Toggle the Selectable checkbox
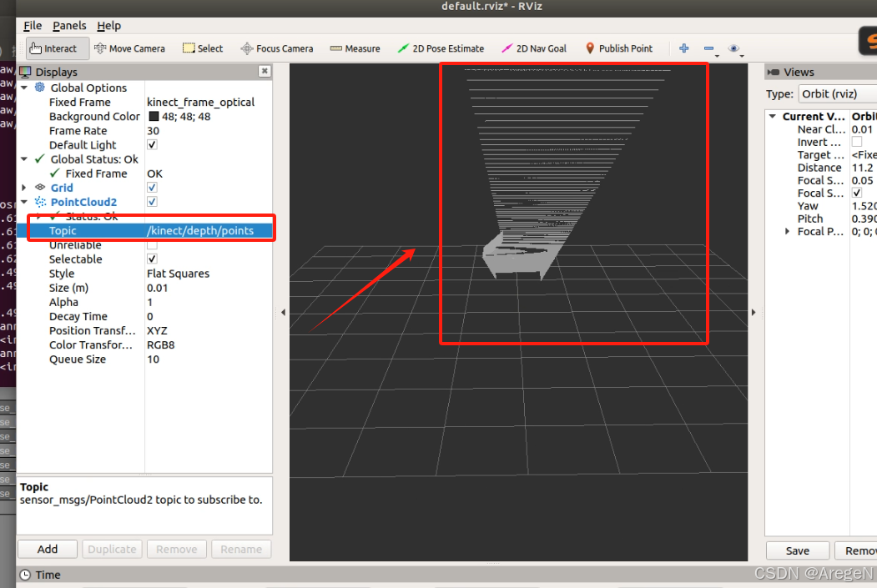 point(152,259)
